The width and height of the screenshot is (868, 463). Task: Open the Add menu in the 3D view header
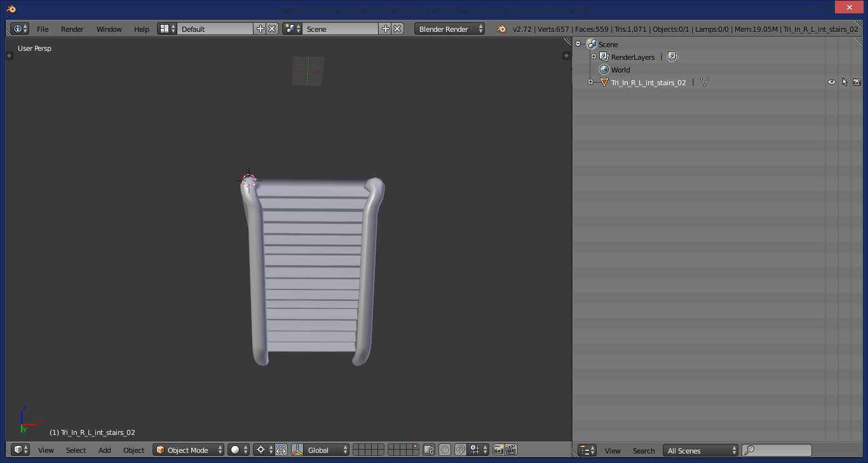pos(105,450)
